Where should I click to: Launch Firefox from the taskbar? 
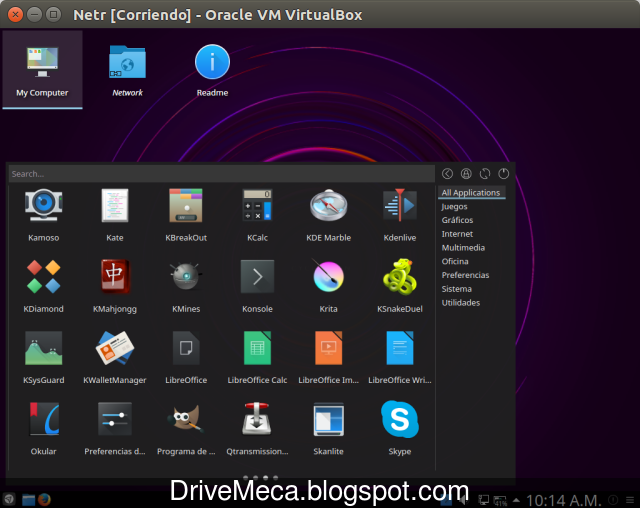point(44,499)
